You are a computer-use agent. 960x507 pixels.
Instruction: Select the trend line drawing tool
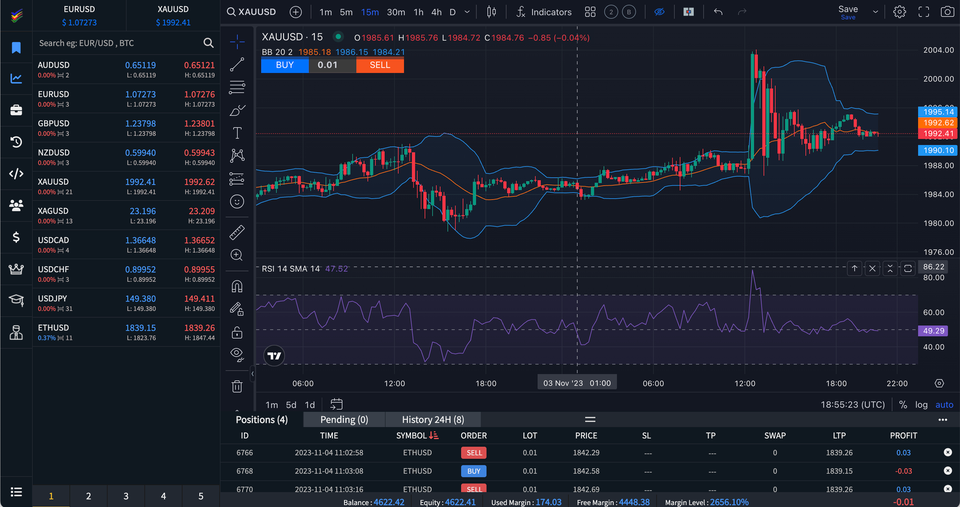point(237,64)
